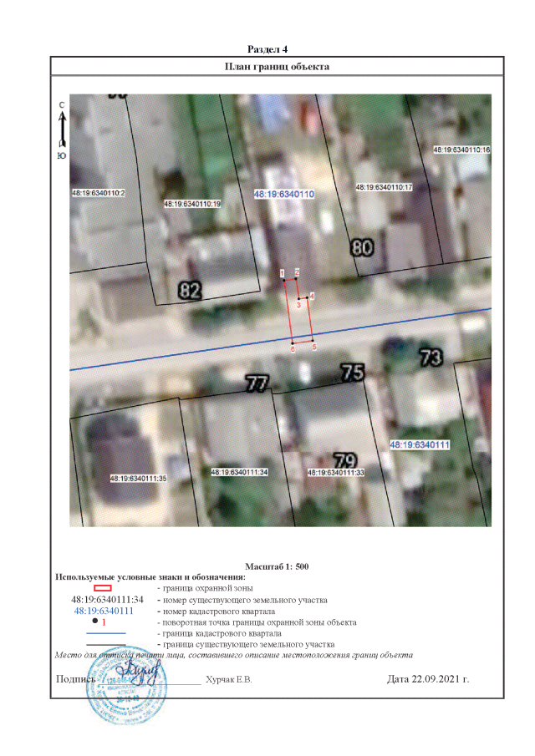The width and height of the screenshot is (535, 756).
Task: Click the blue line legend symbol
Action: (104, 633)
